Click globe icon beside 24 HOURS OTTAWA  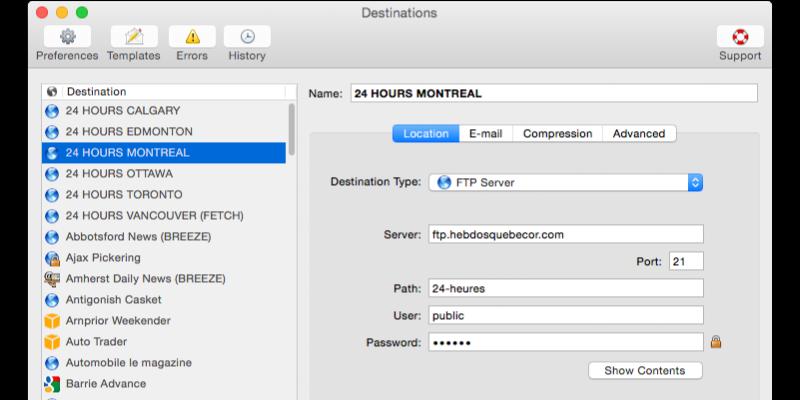pos(52,174)
